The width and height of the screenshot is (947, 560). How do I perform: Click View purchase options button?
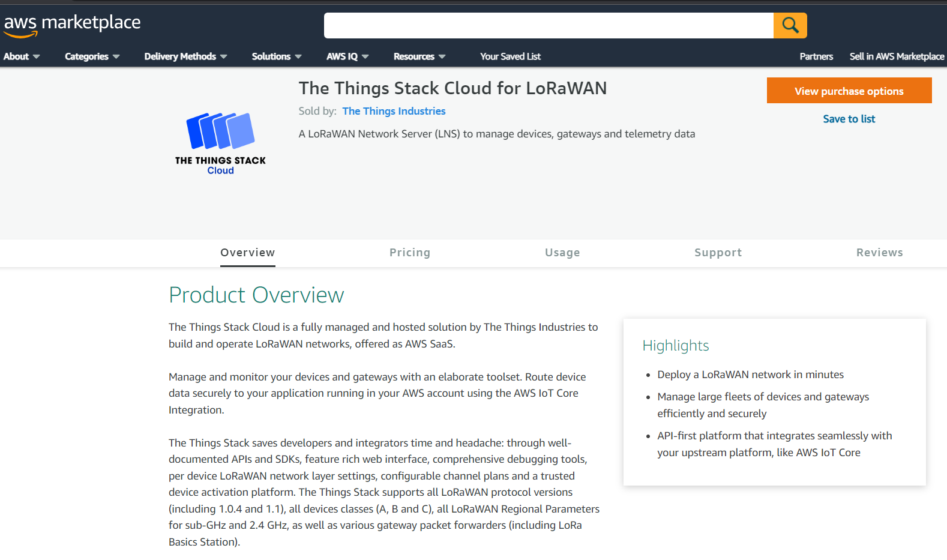pos(849,90)
